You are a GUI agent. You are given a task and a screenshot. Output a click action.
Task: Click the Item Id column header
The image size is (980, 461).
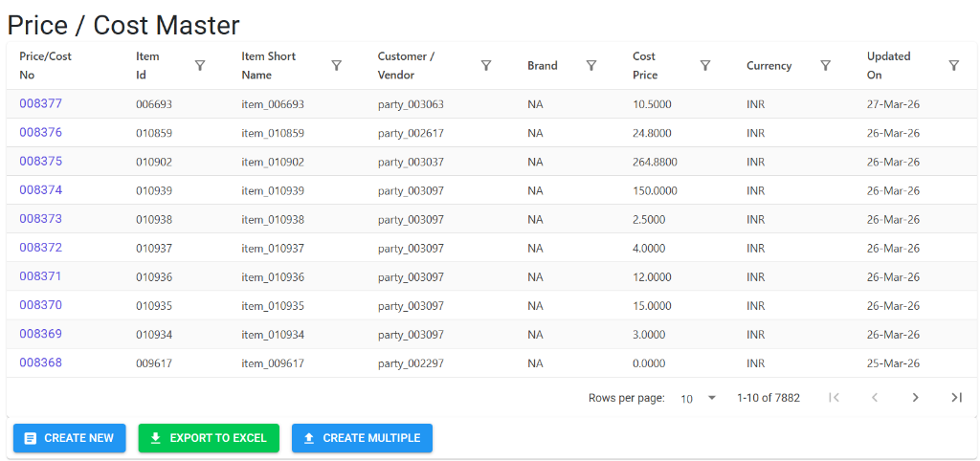tap(147, 66)
